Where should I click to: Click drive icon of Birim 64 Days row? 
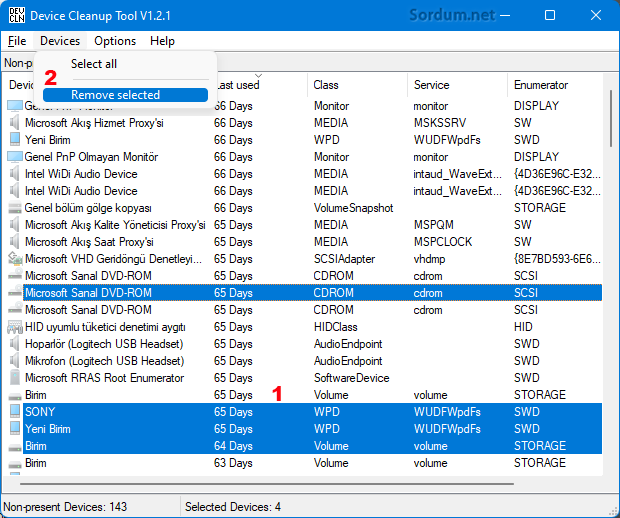(15, 447)
